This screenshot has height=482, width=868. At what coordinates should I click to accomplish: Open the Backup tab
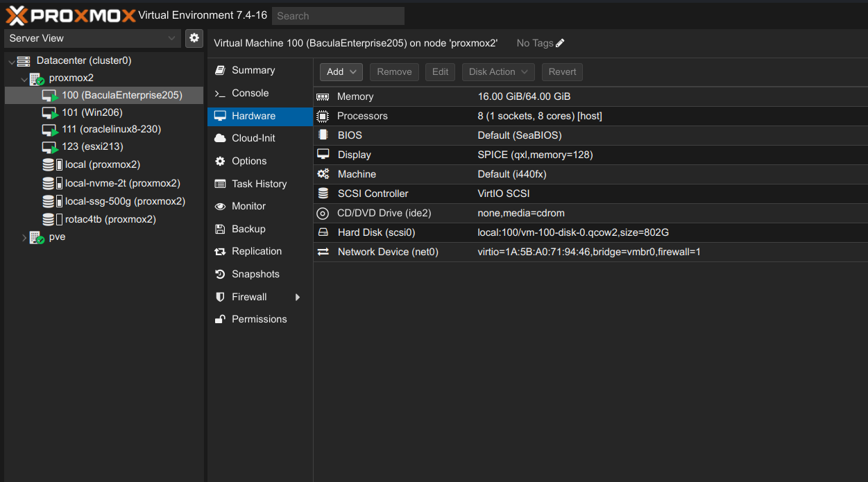point(260,229)
